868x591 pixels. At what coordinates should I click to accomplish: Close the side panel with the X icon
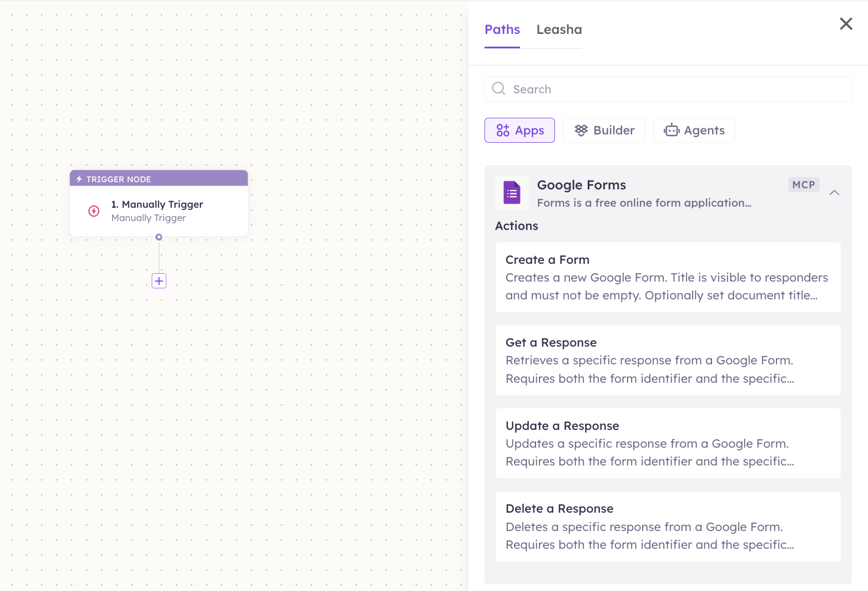point(846,23)
